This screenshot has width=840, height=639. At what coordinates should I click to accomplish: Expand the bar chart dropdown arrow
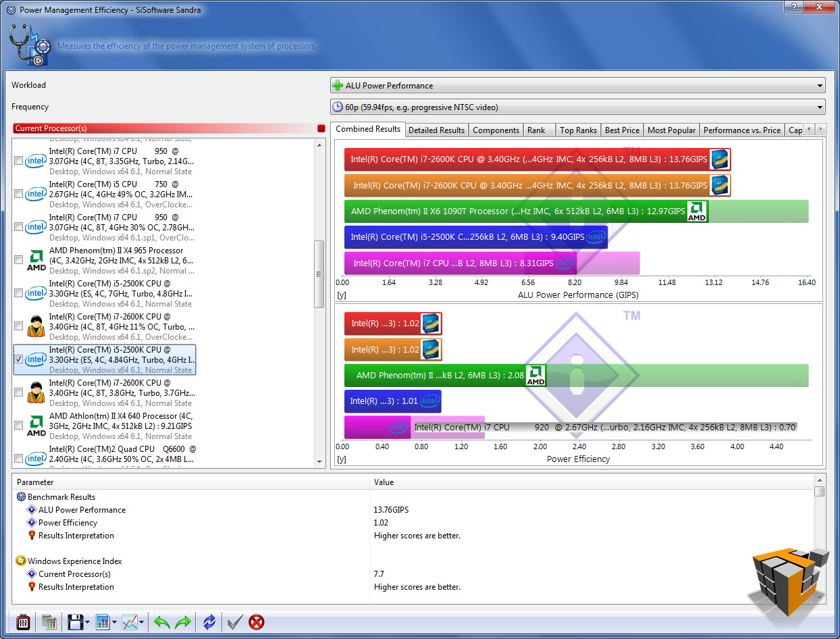[115, 622]
